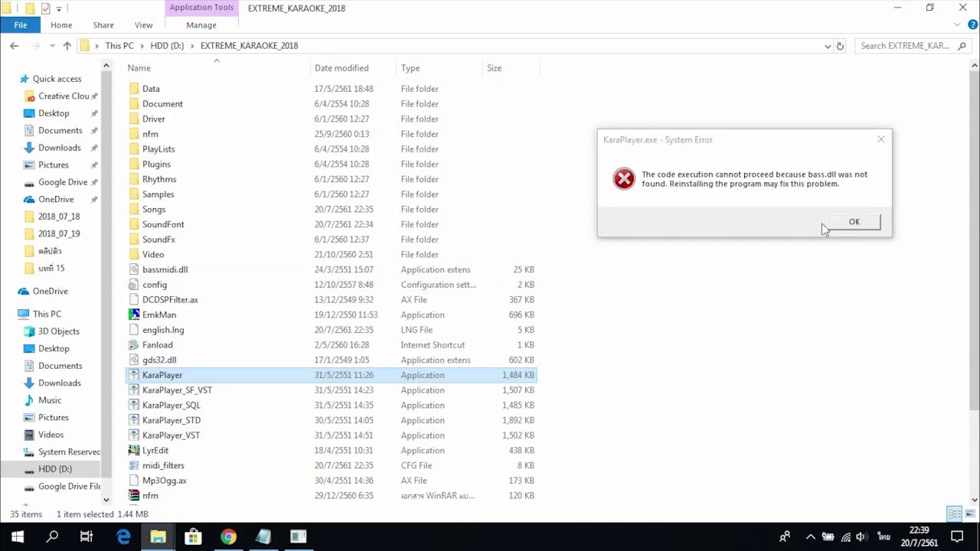Select HDD (D:) in navigation pane
This screenshot has height=551, width=980.
click(x=54, y=469)
